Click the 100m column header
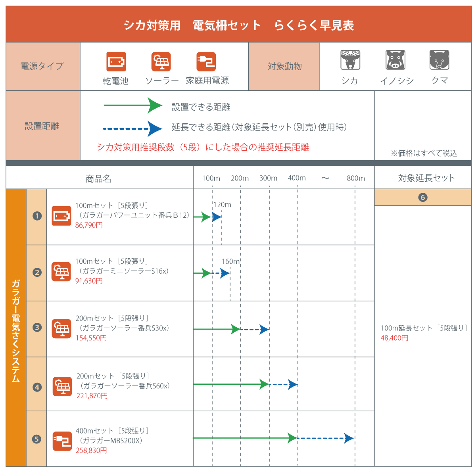Viewport: 476px width, 472px height. 211,178
